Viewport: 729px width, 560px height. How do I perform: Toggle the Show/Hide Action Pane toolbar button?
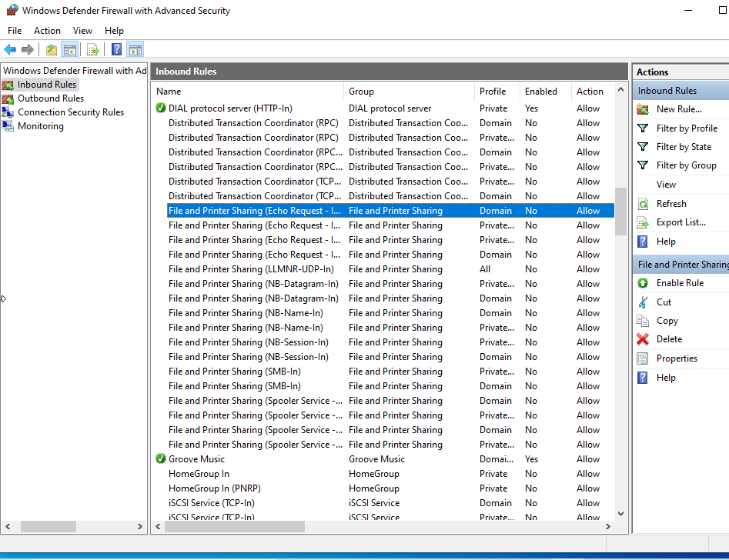tap(135, 50)
